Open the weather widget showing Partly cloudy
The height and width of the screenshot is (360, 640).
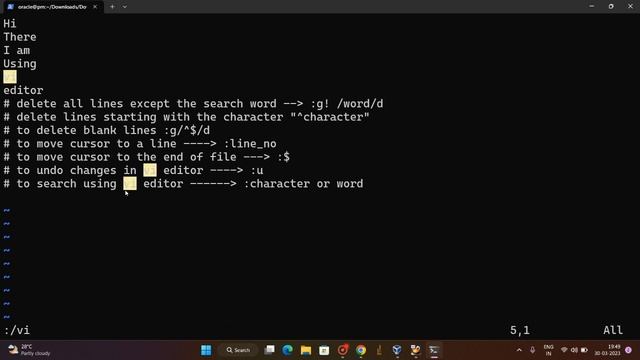[29, 350]
